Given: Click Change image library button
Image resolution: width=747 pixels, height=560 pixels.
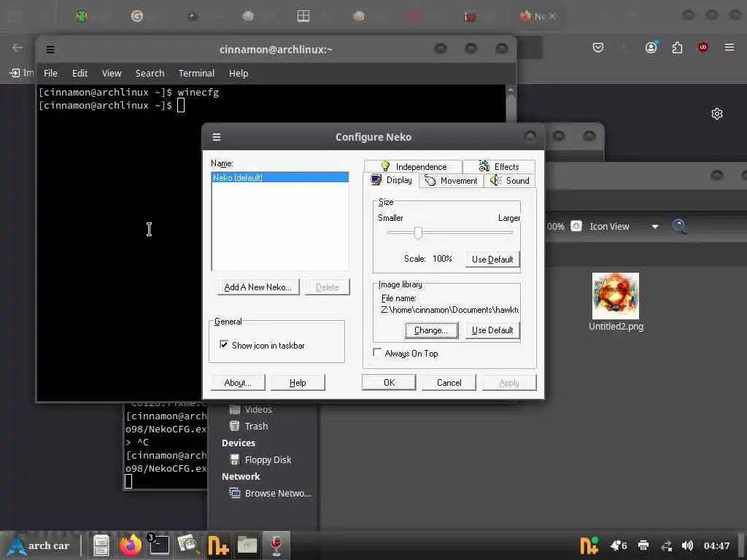Looking at the screenshot, I should pos(432,330).
